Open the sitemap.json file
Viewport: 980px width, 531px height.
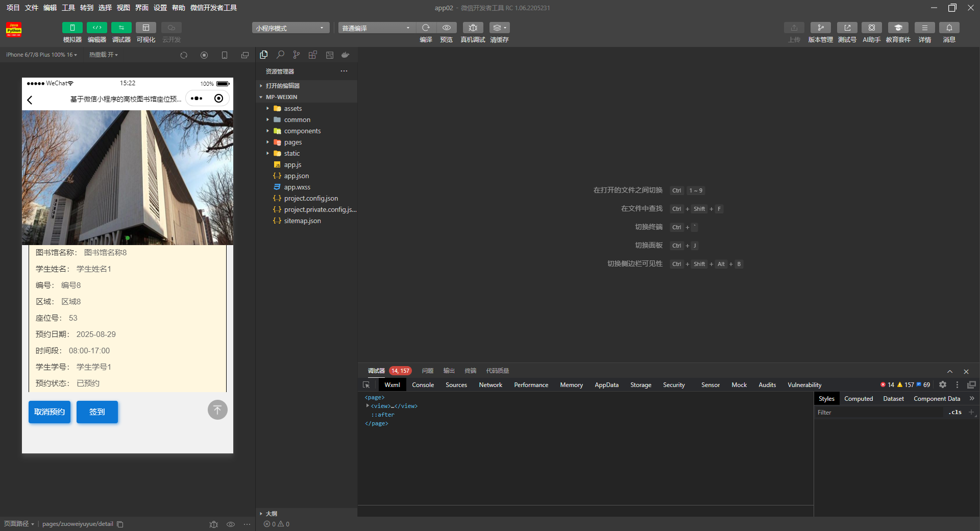306,221
